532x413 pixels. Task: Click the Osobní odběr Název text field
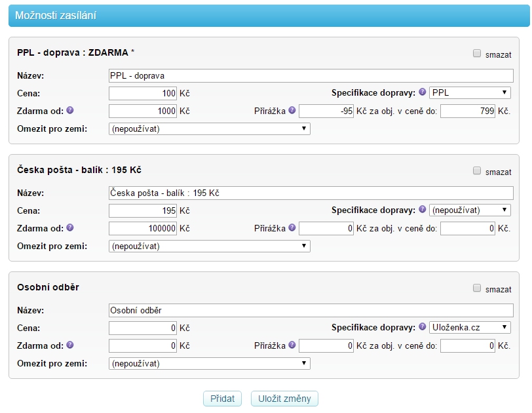(311, 310)
